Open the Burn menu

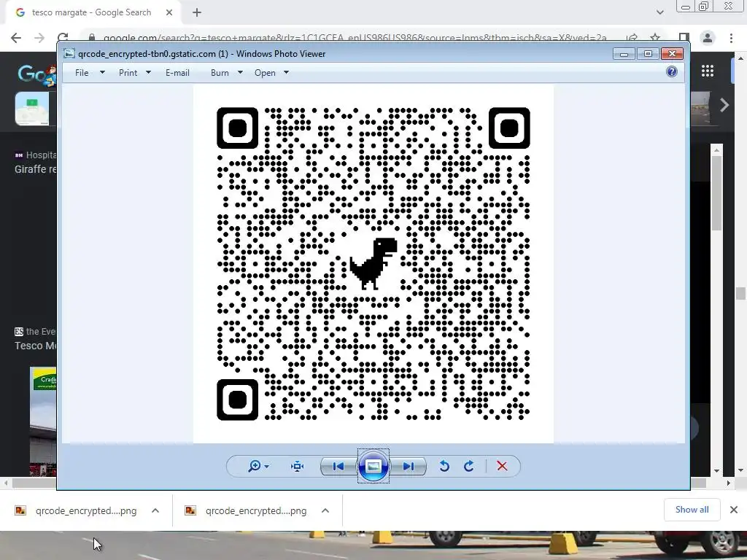220,73
